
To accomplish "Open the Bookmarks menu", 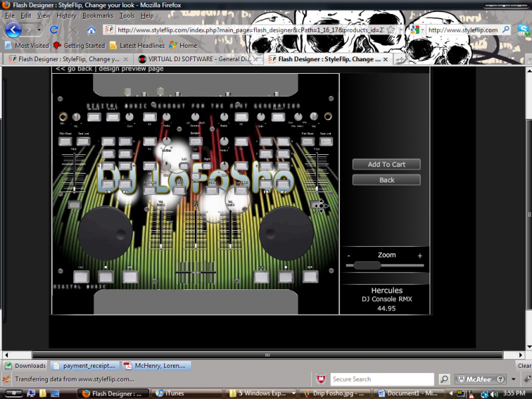I will pyautogui.click(x=98, y=15).
